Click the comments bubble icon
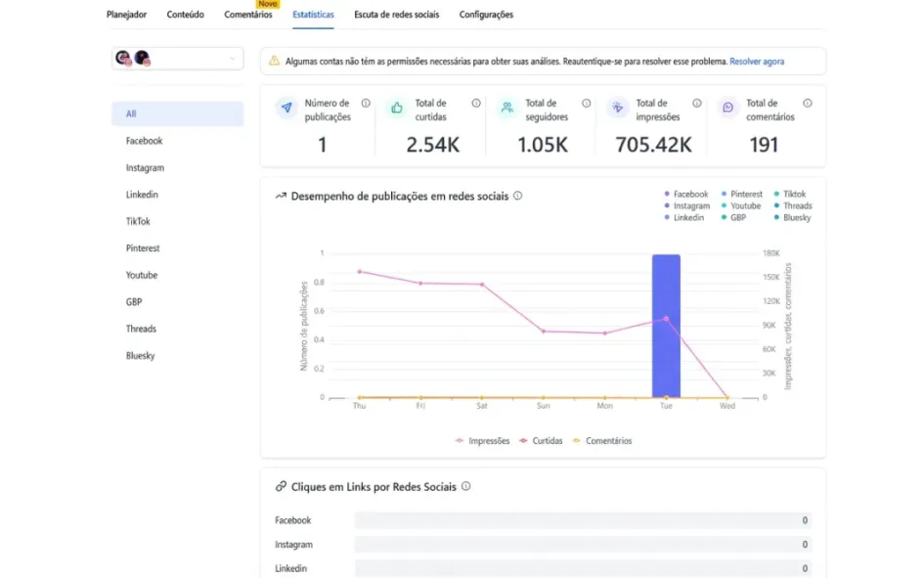This screenshot has width=924, height=578. [x=728, y=108]
